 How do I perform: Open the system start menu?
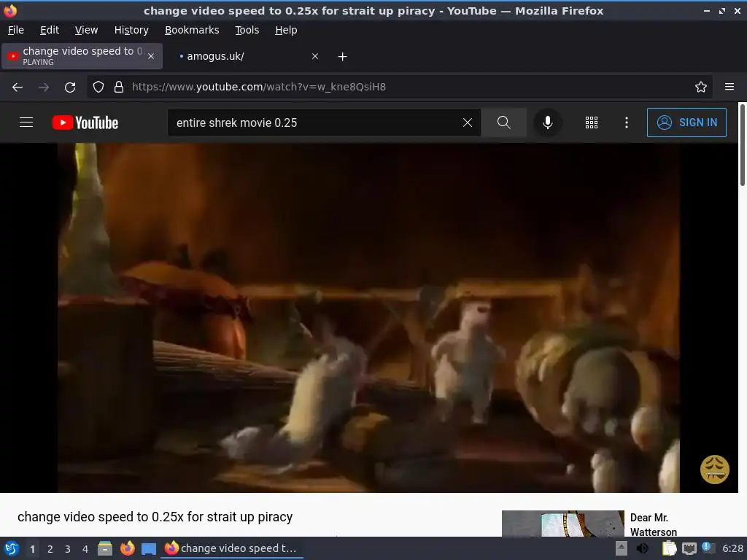click(x=12, y=548)
